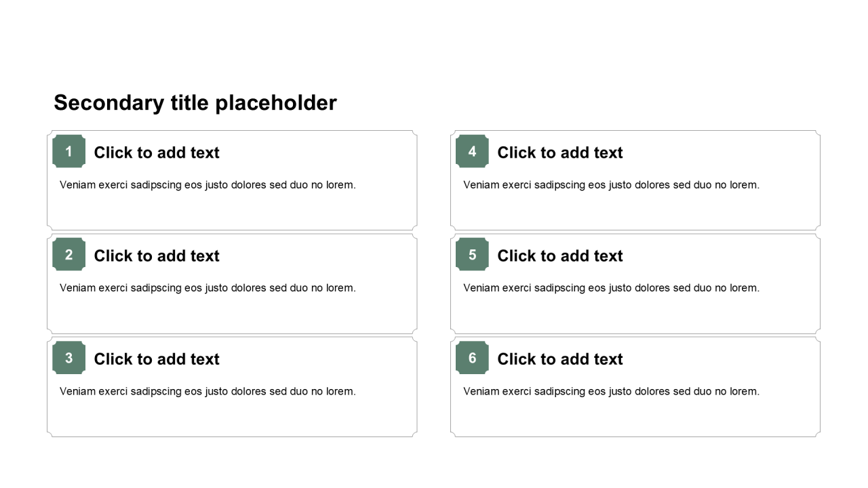Select the heading placeholder beside badge 6

coord(560,359)
